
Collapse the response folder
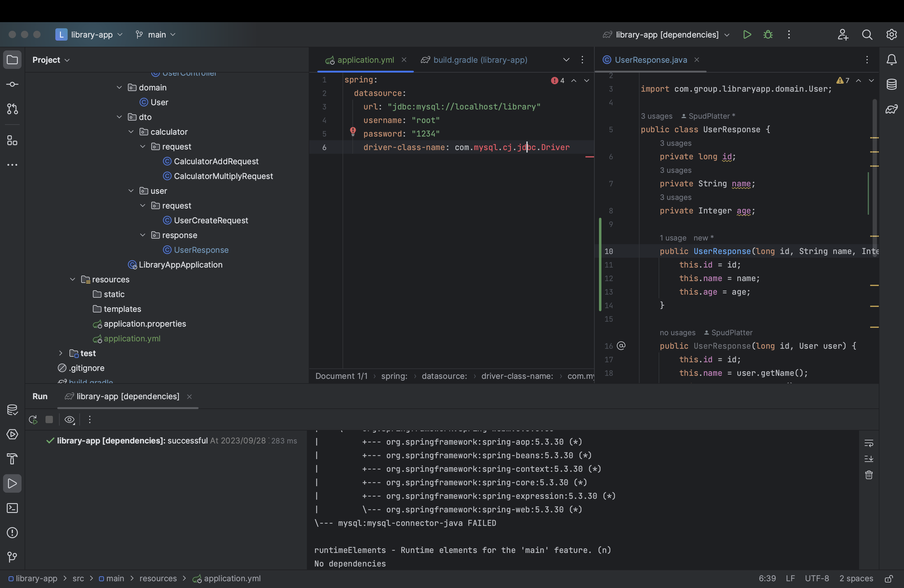coord(143,235)
